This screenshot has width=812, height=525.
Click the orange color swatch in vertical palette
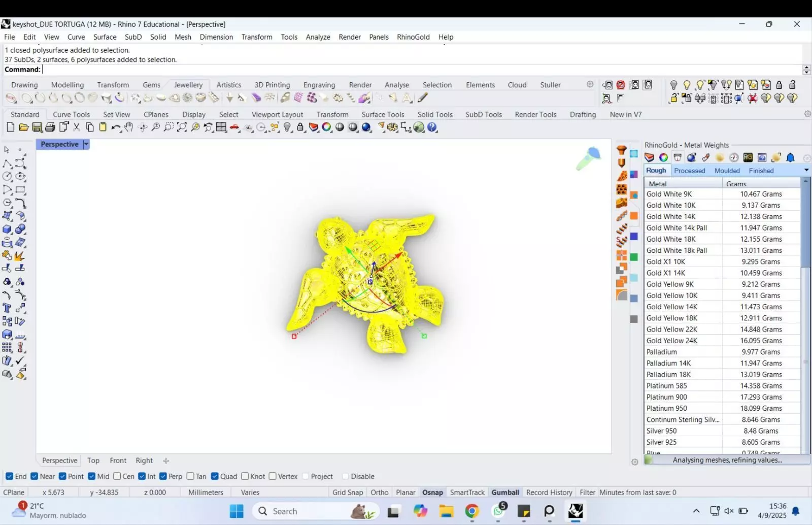pyautogui.click(x=634, y=216)
